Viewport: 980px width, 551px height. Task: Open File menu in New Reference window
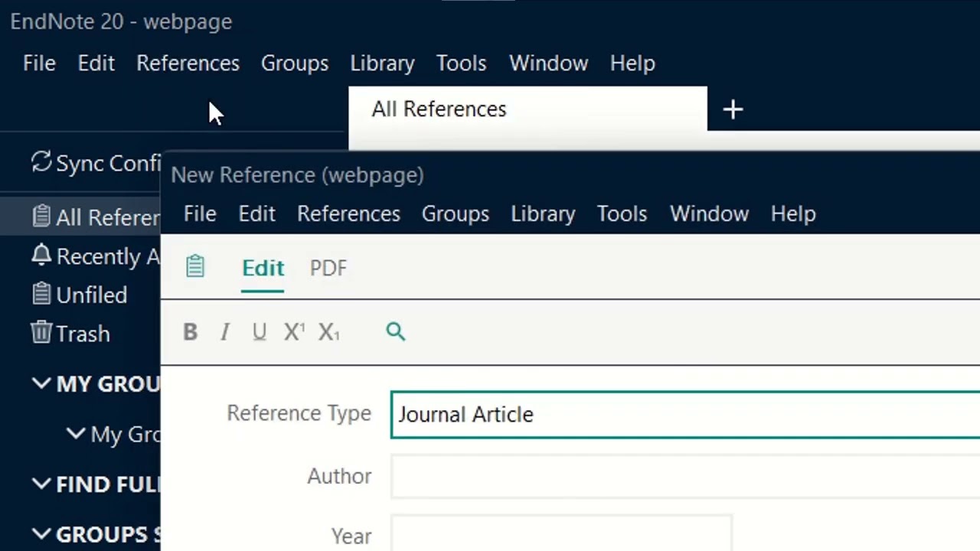[x=200, y=214]
